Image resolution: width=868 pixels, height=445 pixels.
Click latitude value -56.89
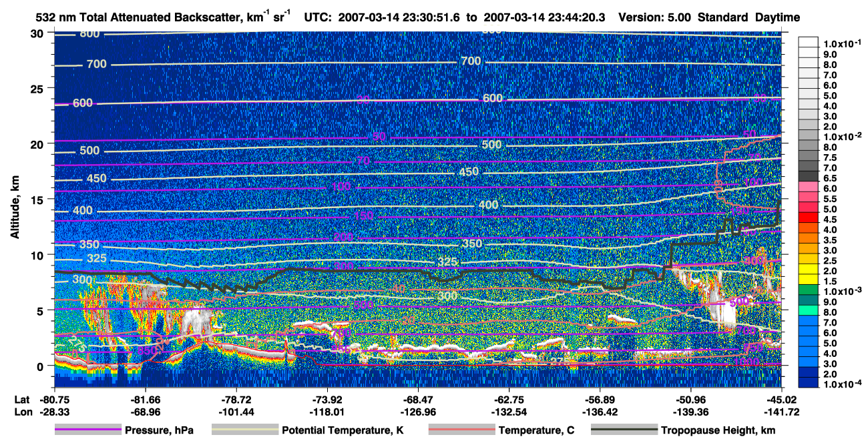600,399
